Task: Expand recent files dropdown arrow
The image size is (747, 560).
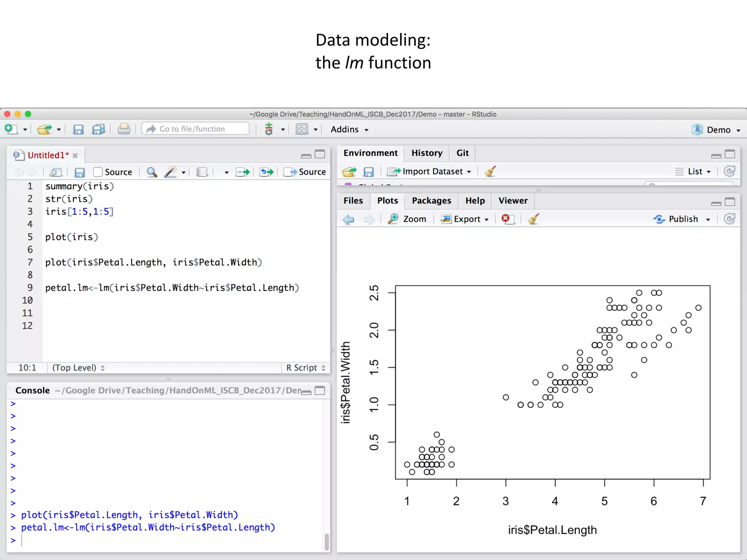Action: [x=58, y=130]
